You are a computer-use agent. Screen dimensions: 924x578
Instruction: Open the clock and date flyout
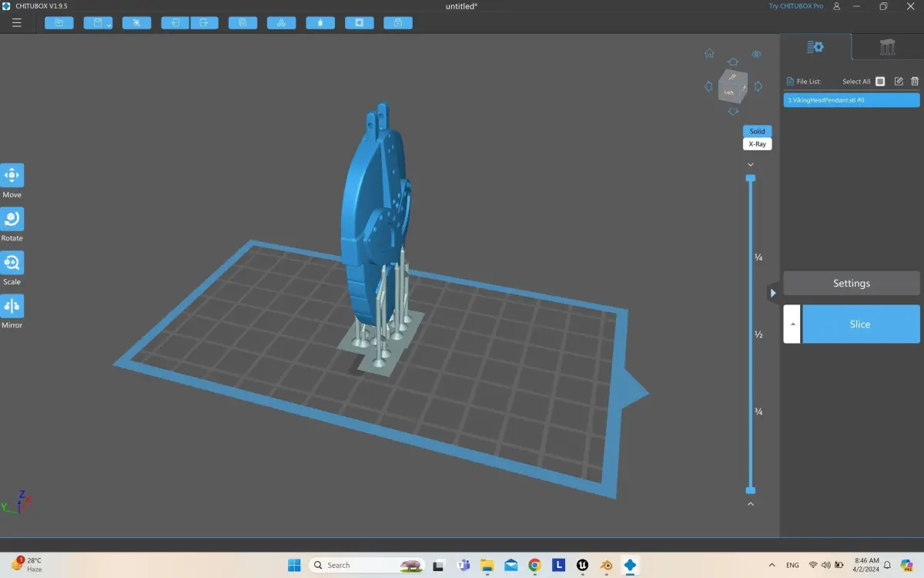867,565
